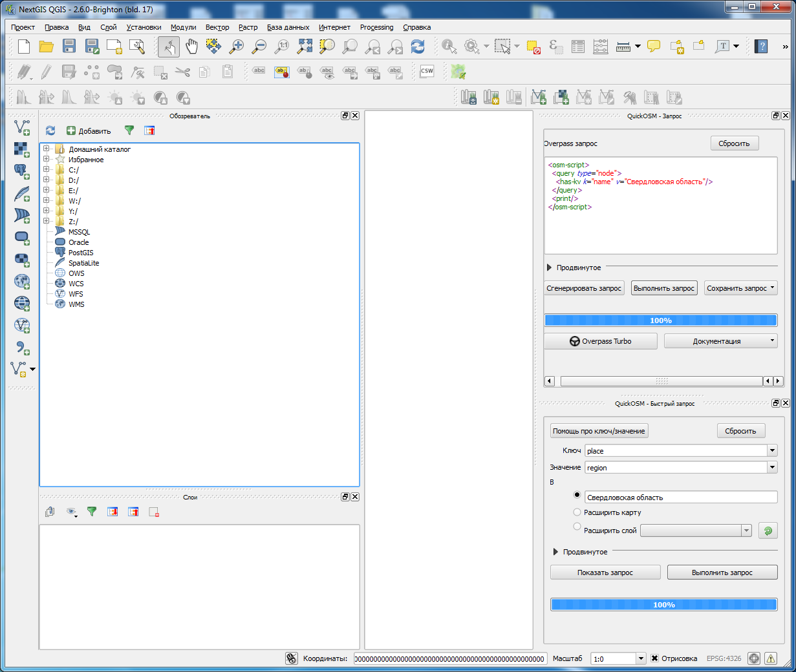
Task: Click the CSW MetaSearch icon
Action: (x=427, y=71)
